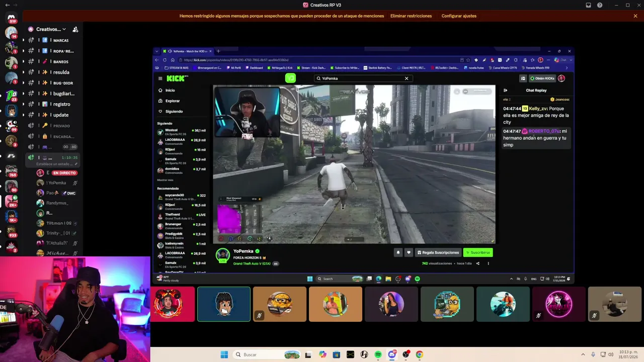The image size is (644, 362).
Task: Open the resulda text channel
Action: point(52,72)
